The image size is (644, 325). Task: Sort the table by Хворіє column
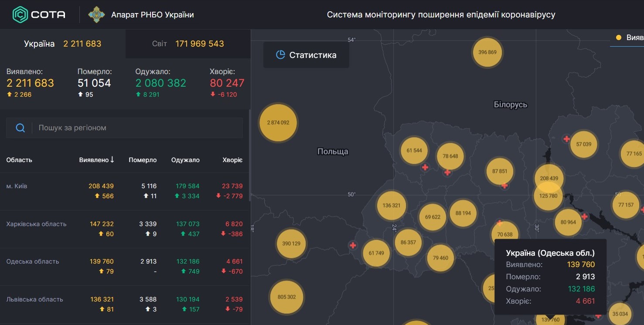coord(232,160)
